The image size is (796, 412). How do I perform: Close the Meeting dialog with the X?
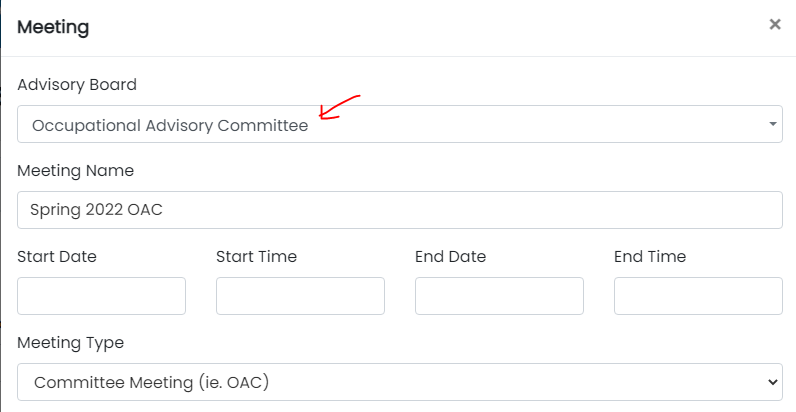[774, 25]
